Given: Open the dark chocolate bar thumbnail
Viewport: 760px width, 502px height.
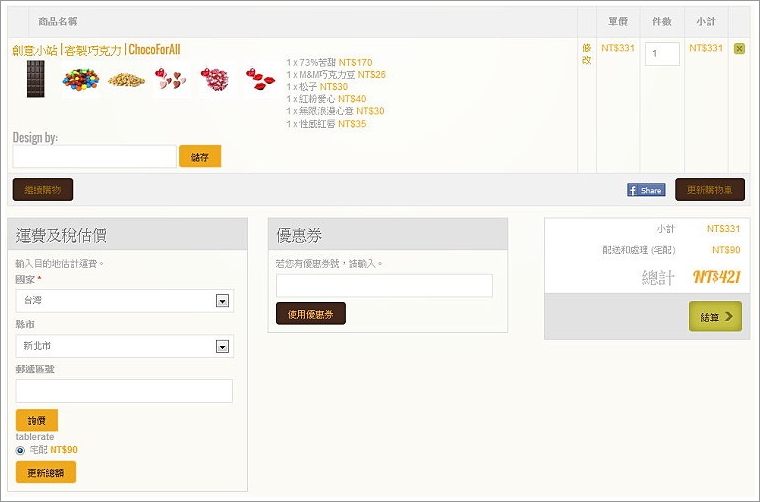Looking at the screenshot, I should point(35,79).
